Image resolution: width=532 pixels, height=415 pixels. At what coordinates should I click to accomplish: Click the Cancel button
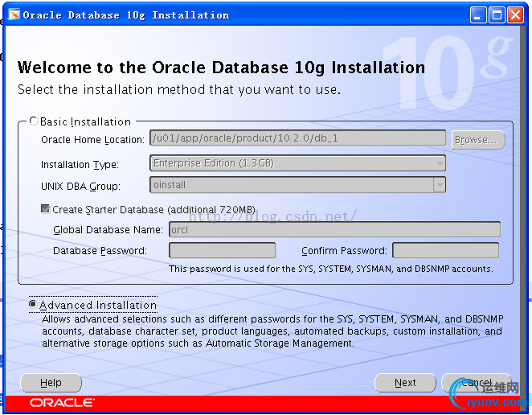(477, 383)
